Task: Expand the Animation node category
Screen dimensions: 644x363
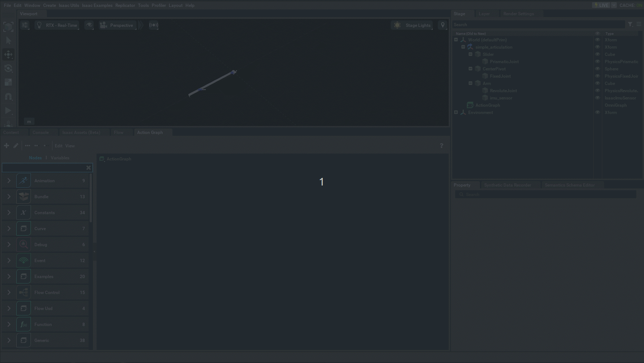Action: (9, 180)
